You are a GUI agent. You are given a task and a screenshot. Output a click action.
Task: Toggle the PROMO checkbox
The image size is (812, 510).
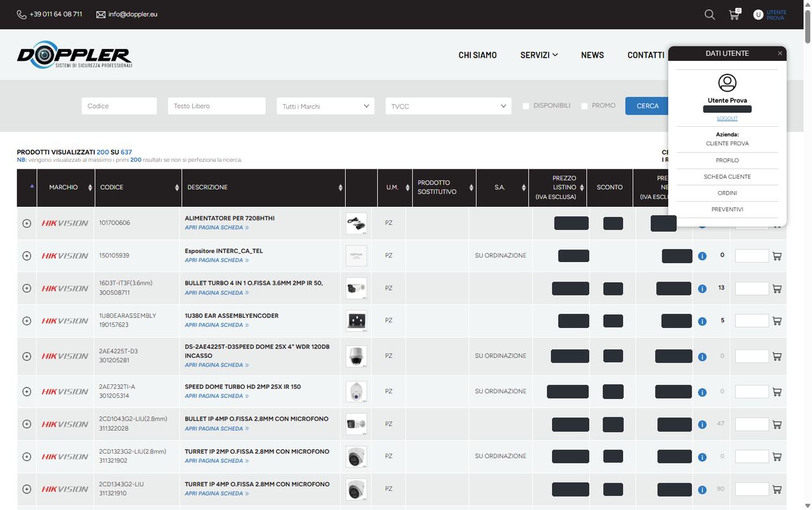click(584, 106)
